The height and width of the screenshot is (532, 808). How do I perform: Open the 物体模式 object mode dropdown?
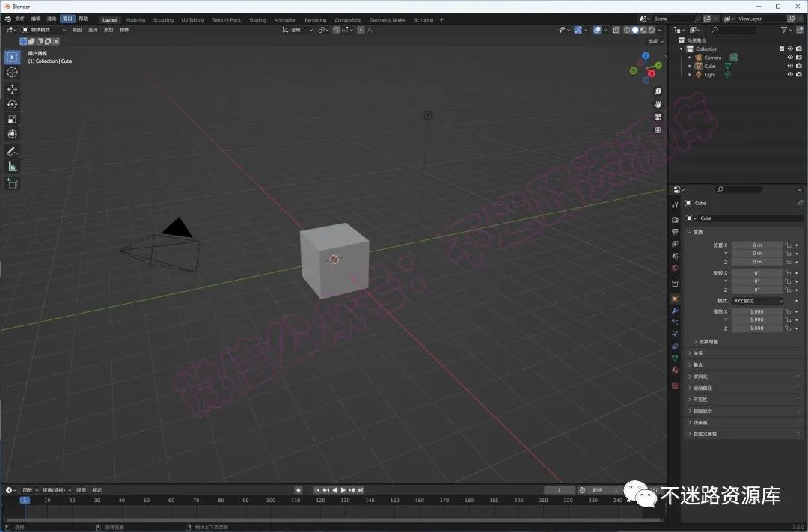pyautogui.click(x=44, y=30)
